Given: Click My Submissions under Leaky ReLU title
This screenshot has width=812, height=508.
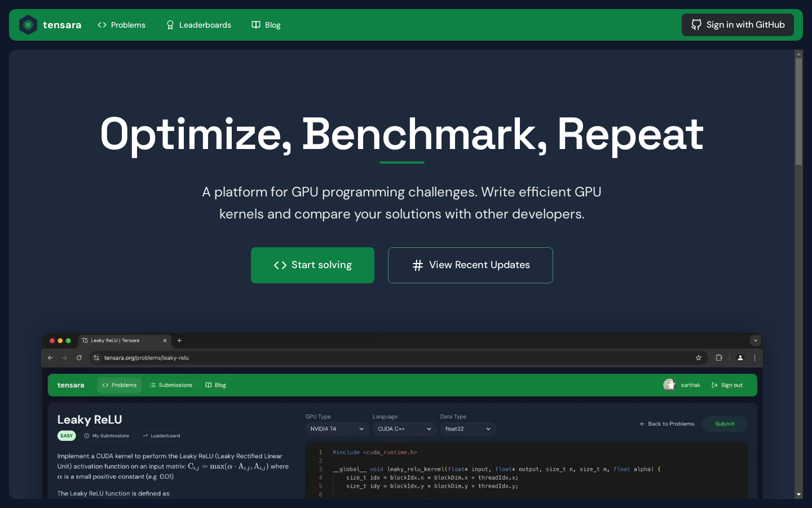Looking at the screenshot, I should [107, 436].
